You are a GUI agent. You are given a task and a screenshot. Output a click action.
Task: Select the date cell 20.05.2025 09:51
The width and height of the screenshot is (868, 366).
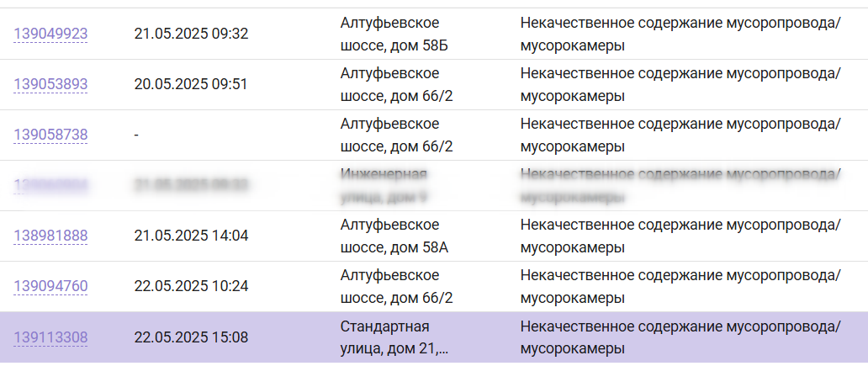click(191, 84)
